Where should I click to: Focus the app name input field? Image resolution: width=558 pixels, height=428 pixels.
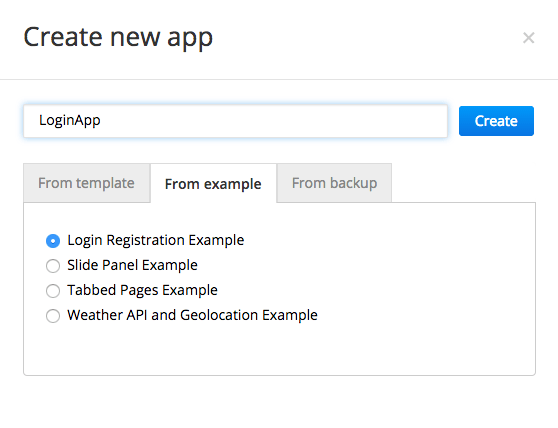[x=235, y=121]
